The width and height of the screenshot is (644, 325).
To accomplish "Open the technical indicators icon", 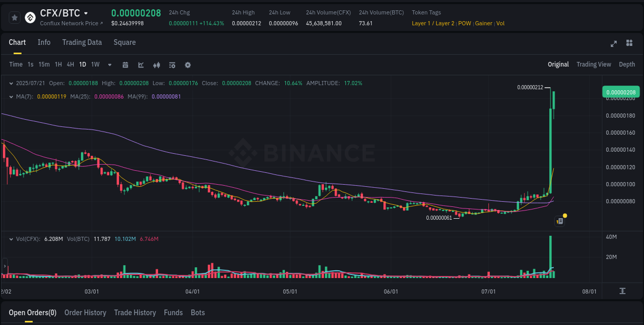I will click(172, 65).
